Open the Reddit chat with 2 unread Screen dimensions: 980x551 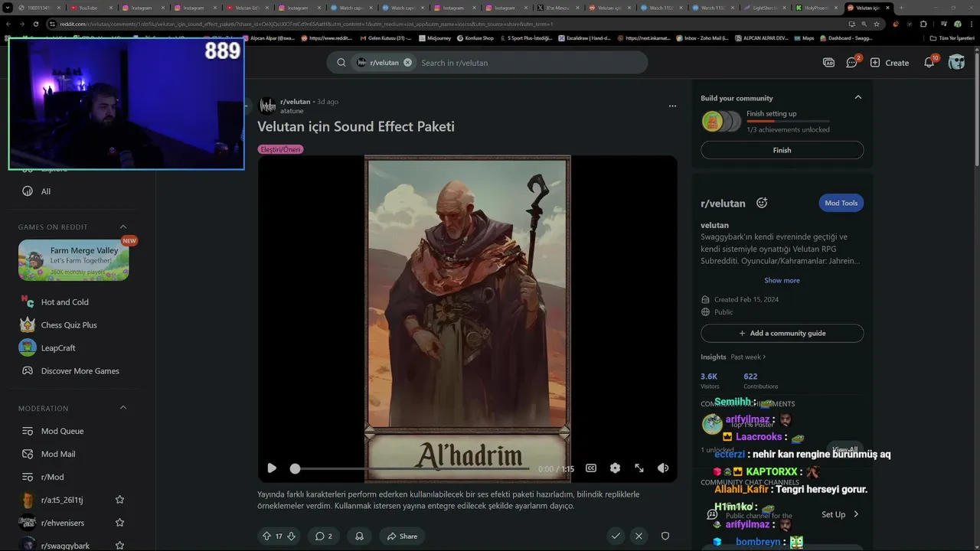click(852, 62)
